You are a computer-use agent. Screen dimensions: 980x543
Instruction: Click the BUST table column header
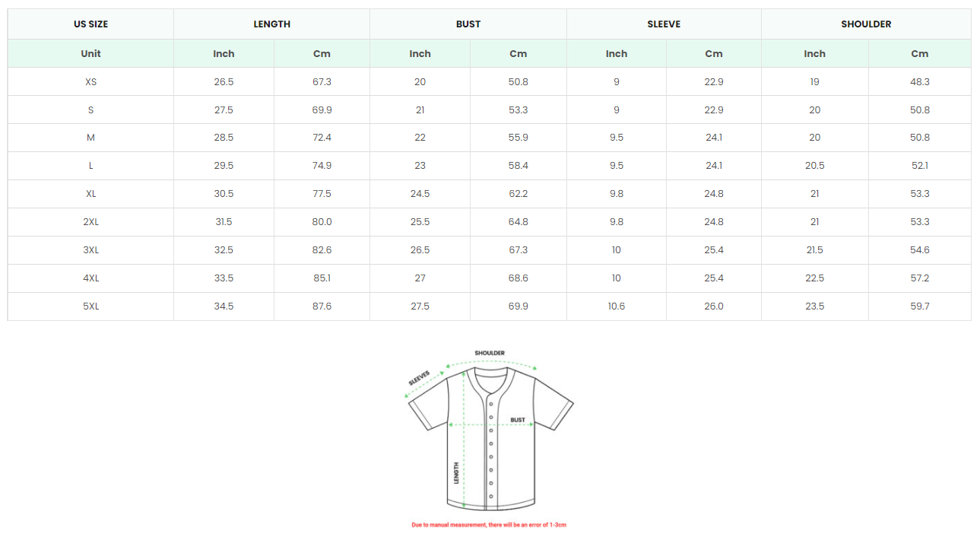tap(468, 24)
